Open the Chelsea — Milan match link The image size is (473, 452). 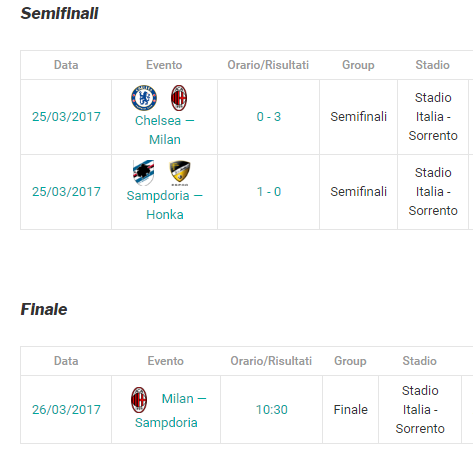(x=165, y=130)
